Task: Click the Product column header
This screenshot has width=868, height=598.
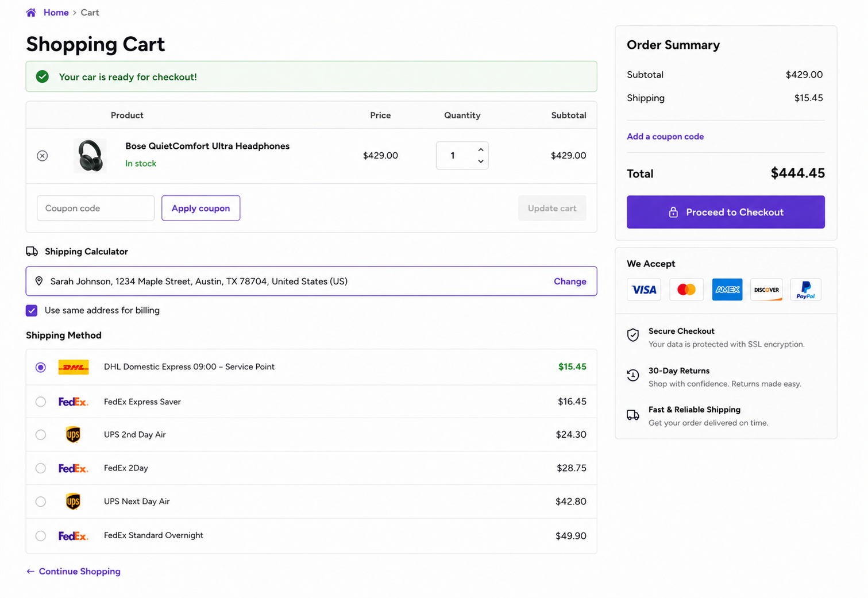Action: pos(127,115)
